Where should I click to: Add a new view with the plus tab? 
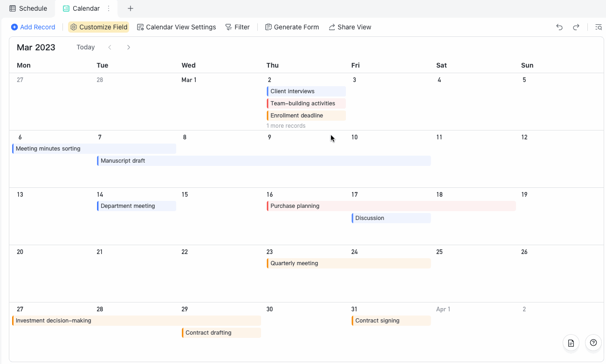[130, 8]
